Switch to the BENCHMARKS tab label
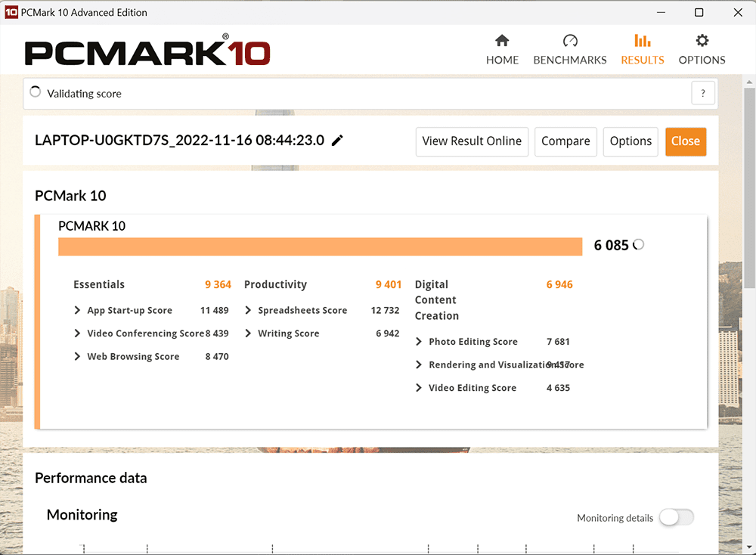Screen dimensions: 756x555 [x=570, y=60]
